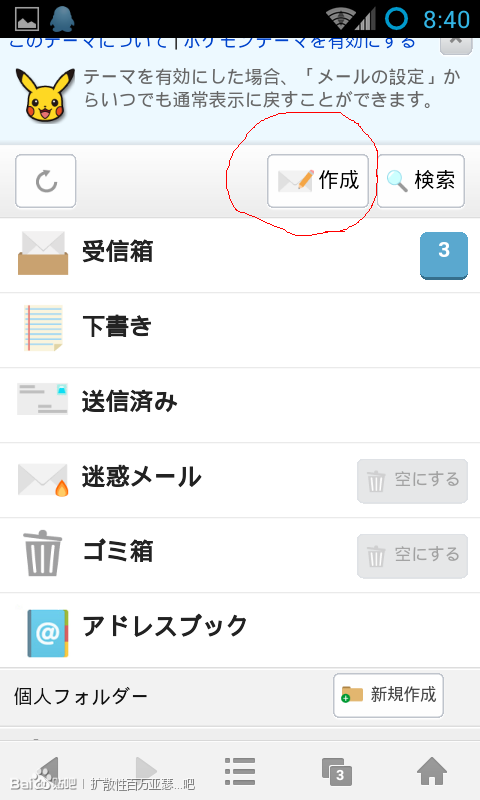
Task: Close the Pokémon theme banner
Action: (456, 43)
